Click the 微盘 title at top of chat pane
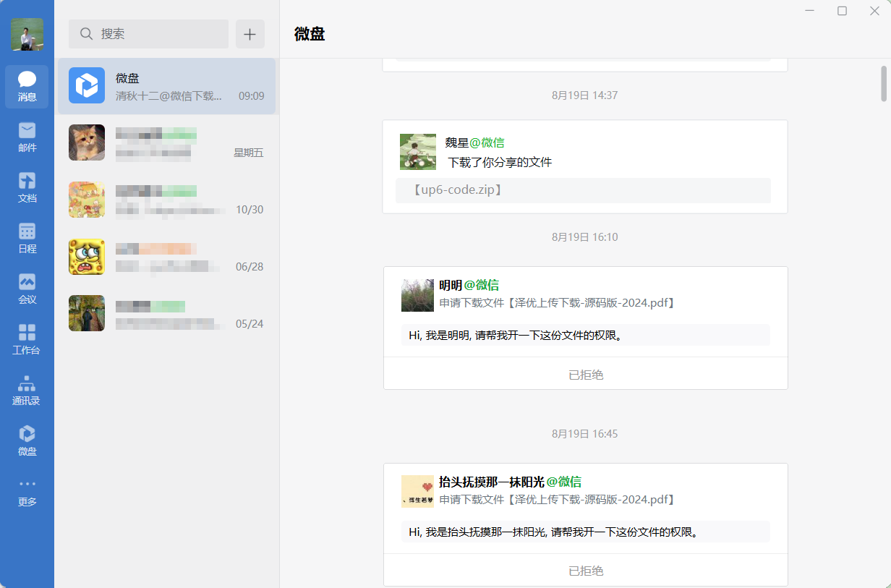891x588 pixels. [310, 34]
